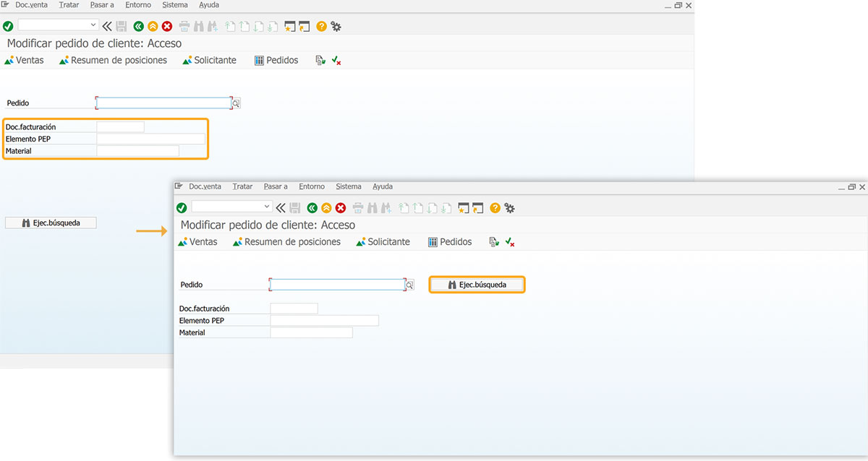Click the collapse double-chevron beside front window command field

click(281, 208)
